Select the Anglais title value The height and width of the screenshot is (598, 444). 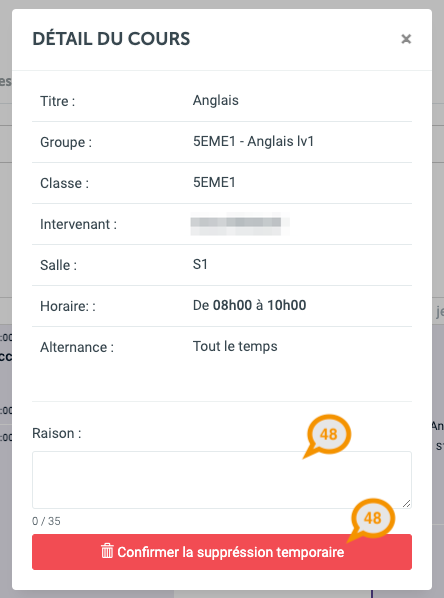coord(216,101)
